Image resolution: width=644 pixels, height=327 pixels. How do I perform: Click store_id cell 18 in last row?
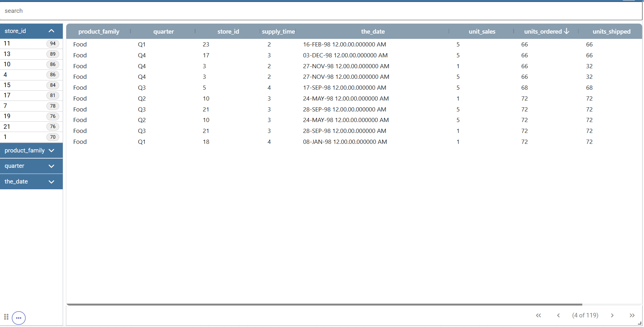tap(206, 142)
